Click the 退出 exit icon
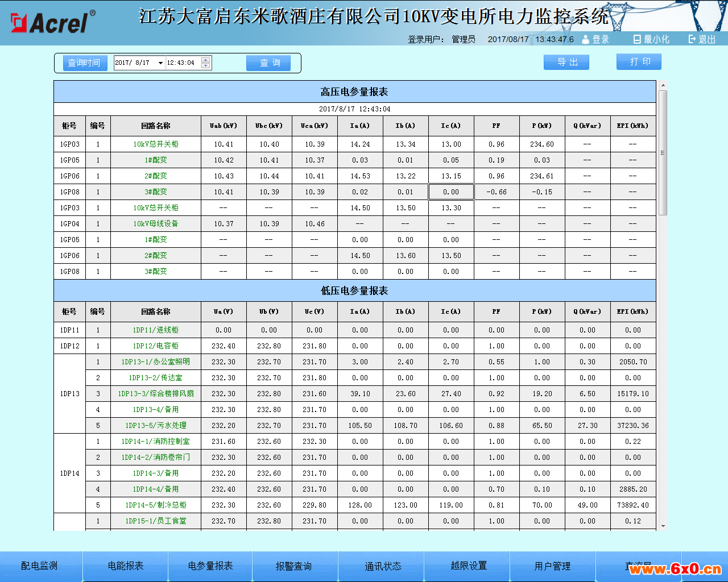The image size is (728, 582). click(692, 39)
